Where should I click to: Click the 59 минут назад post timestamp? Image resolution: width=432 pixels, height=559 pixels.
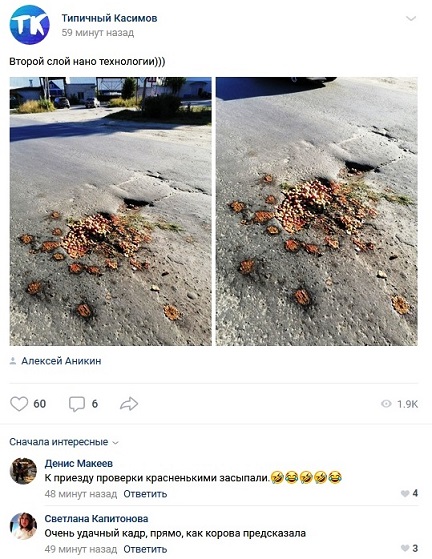coord(98,33)
